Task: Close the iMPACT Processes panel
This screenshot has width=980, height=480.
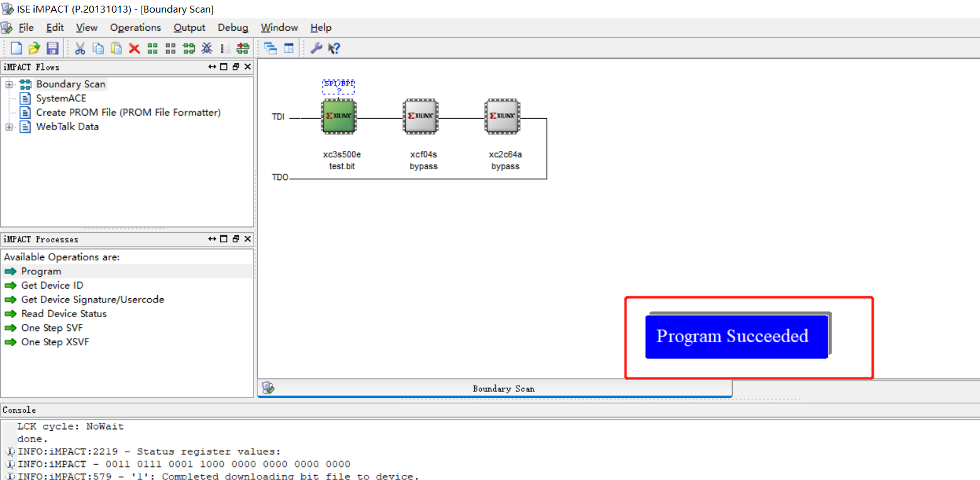Action: coord(247,239)
